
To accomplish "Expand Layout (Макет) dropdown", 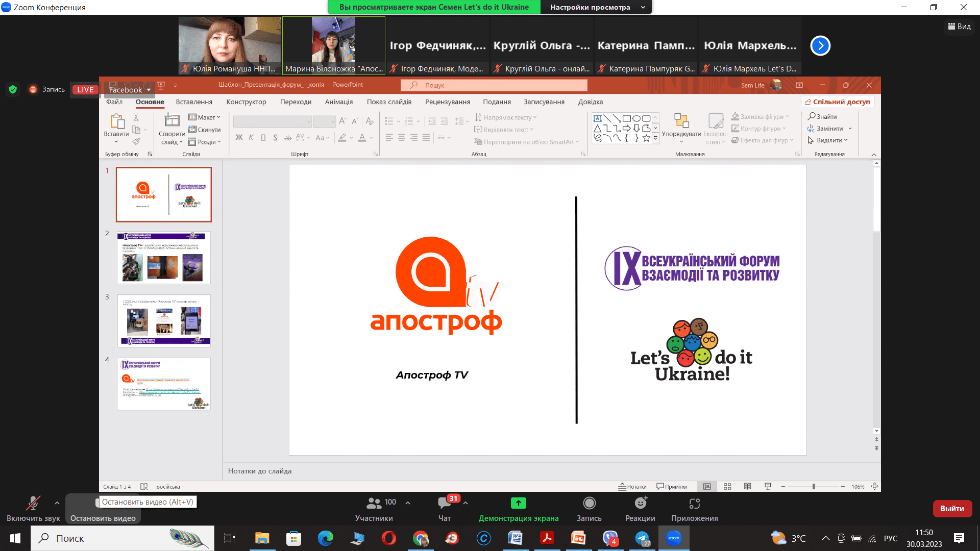I will (x=204, y=117).
